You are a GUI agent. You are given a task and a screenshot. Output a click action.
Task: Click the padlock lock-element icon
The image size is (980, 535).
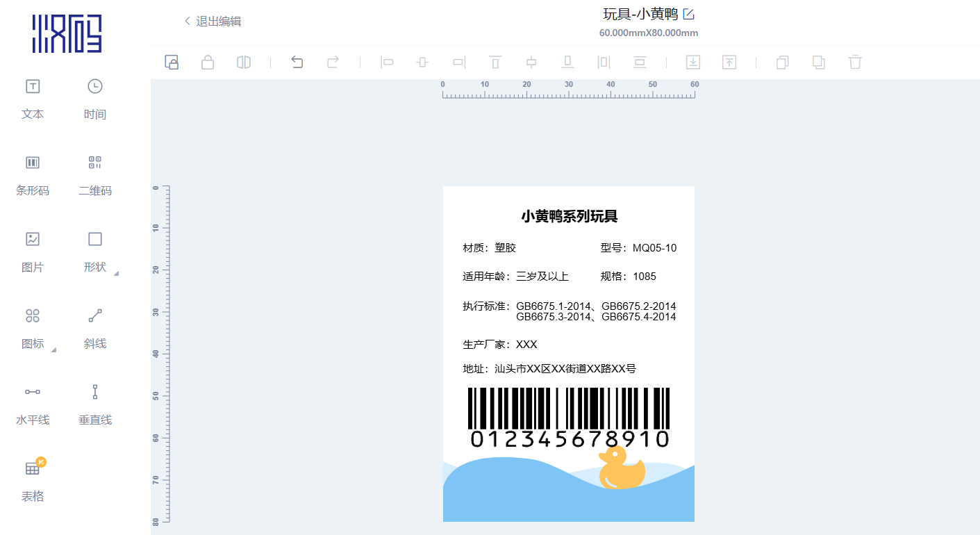208,63
